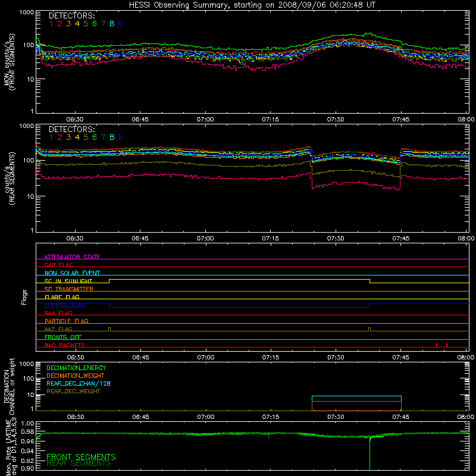Click the 100 tick label on front segments axis
The height and width of the screenshot is (476, 476).
click(x=29, y=45)
